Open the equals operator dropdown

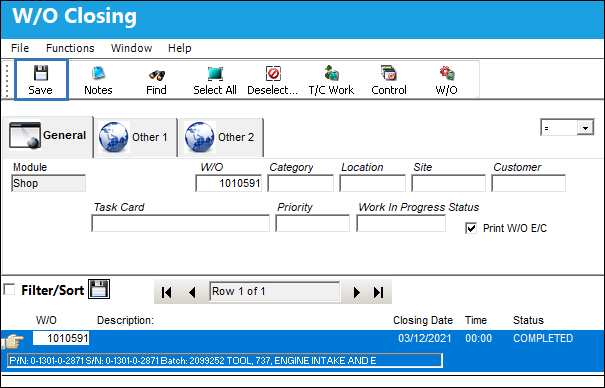[585, 128]
